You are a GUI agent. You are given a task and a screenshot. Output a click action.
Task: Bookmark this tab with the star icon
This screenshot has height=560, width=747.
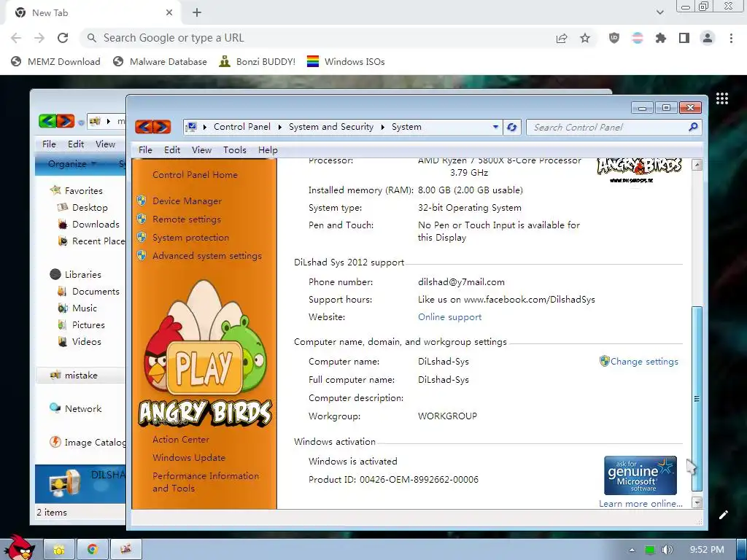pos(585,38)
